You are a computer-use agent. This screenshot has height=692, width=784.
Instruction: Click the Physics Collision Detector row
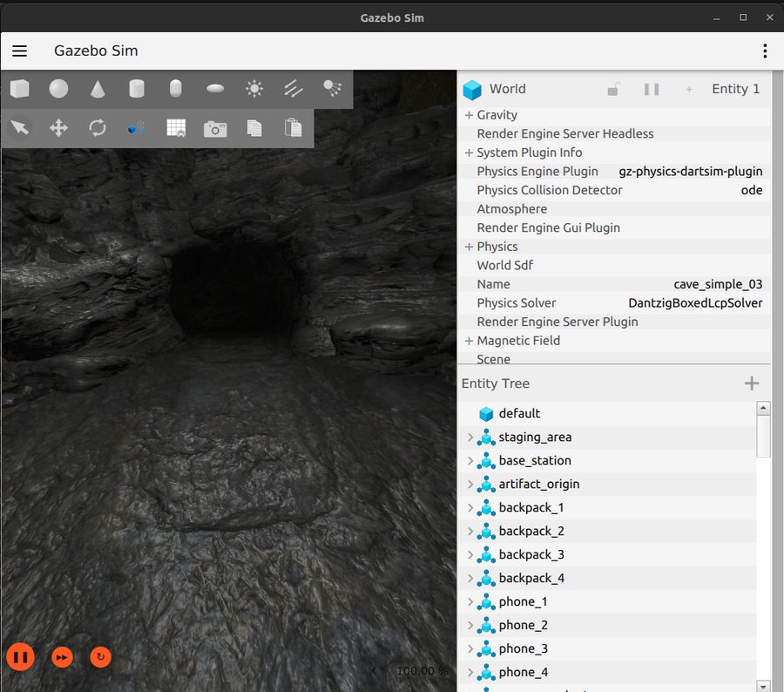[x=614, y=190]
